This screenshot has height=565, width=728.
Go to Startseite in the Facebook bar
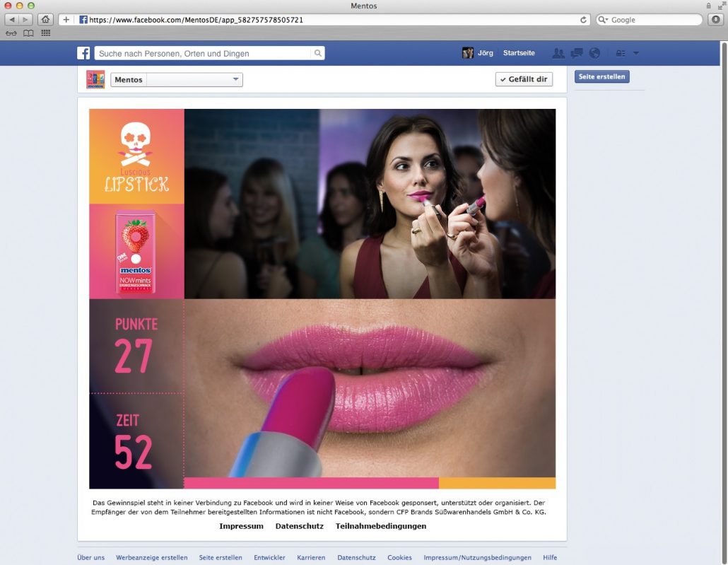(x=519, y=53)
